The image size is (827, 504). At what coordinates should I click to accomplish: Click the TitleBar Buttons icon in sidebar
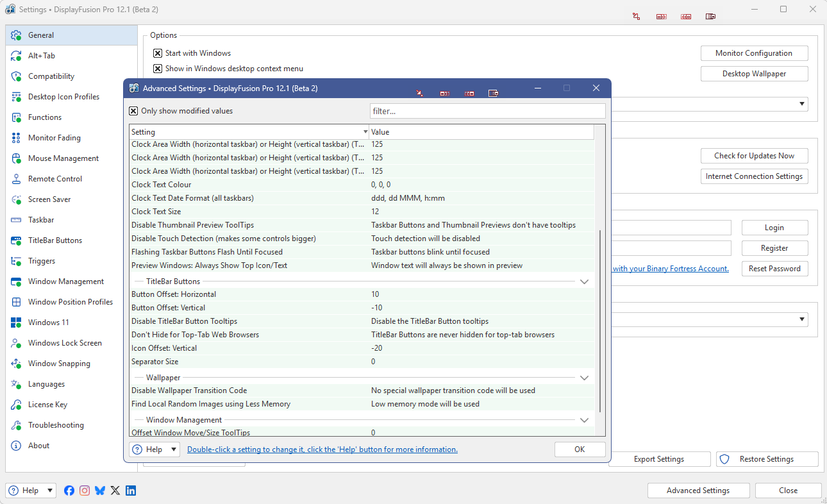pos(17,240)
